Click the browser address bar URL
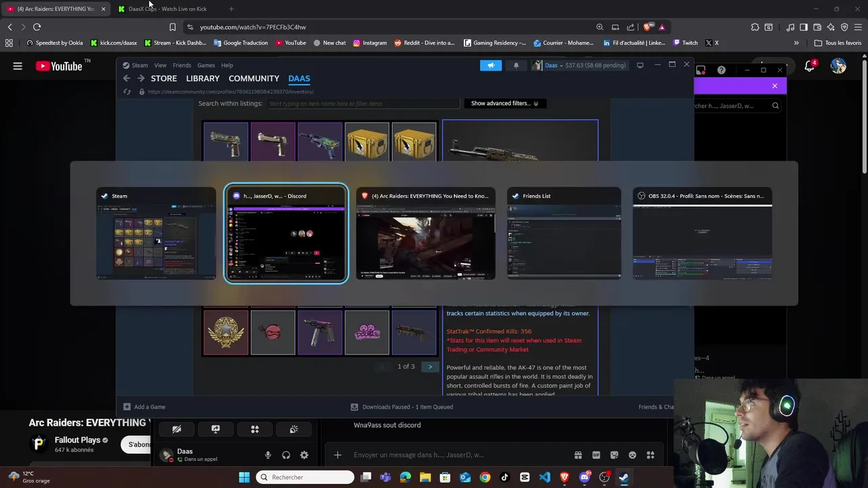Screen dimensions: 868x488 point(253,27)
